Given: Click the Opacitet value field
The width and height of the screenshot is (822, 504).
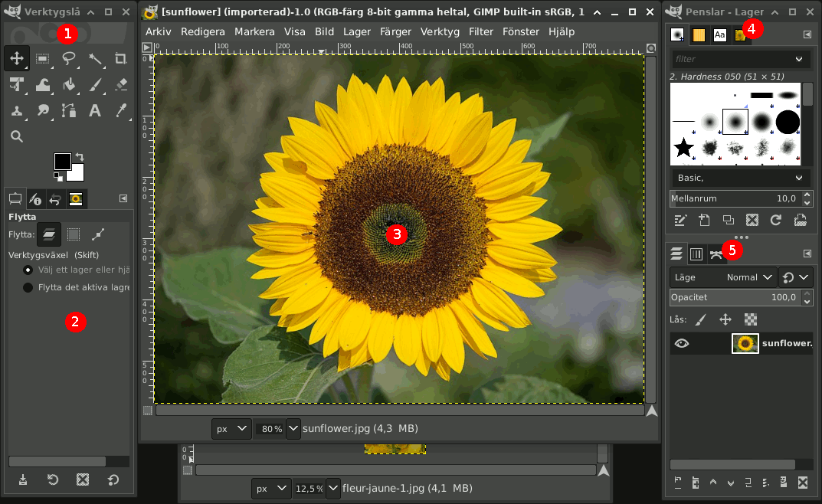Looking at the screenshot, I should click(x=734, y=297).
